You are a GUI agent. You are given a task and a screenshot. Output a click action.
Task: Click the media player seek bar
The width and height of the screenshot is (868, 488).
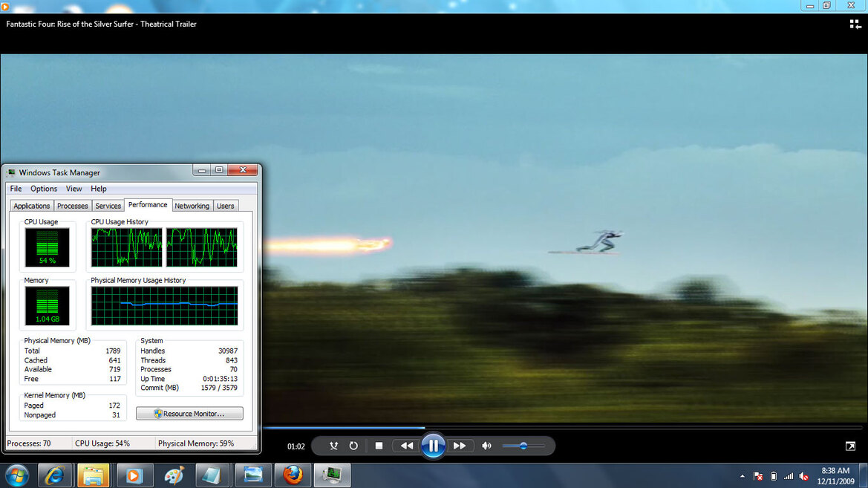(x=562, y=428)
